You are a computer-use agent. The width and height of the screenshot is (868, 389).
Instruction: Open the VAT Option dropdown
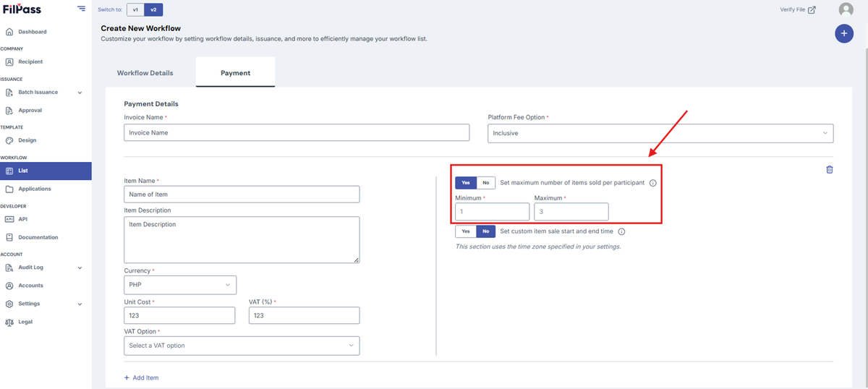242,346
